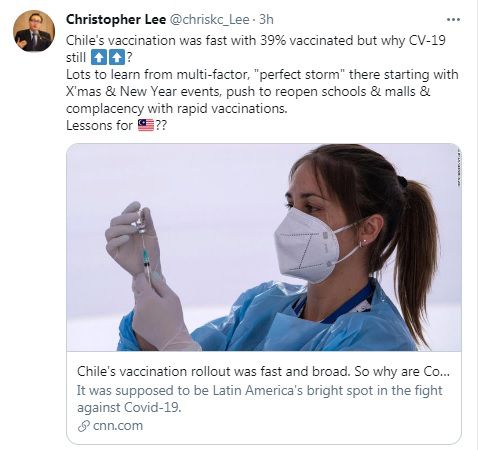The image size is (478, 450).
Task: Click the cnn.com source link
Action: 118,426
